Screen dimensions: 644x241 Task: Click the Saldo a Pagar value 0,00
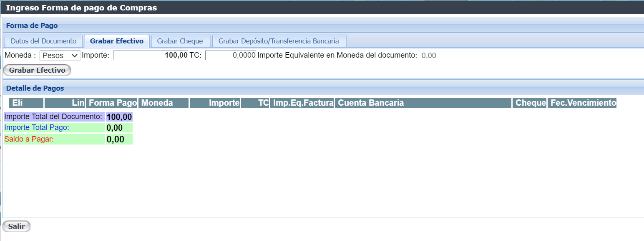tap(116, 140)
